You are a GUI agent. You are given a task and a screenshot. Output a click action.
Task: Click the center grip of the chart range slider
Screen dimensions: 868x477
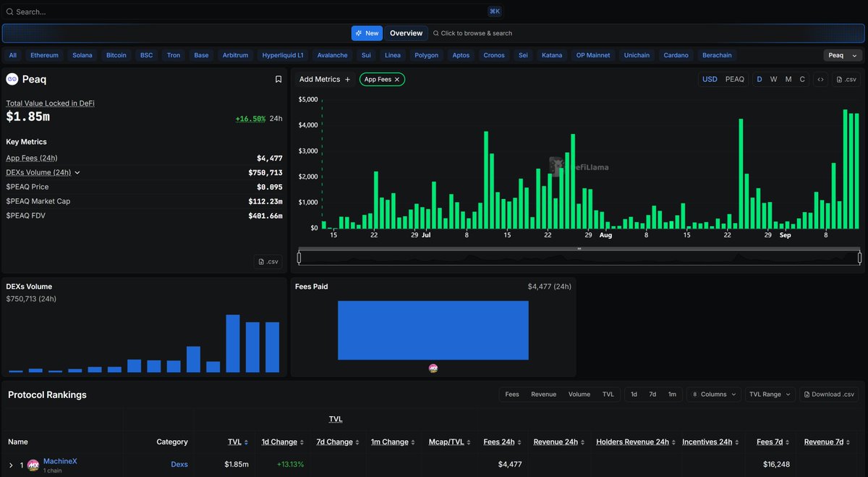pyautogui.click(x=579, y=249)
